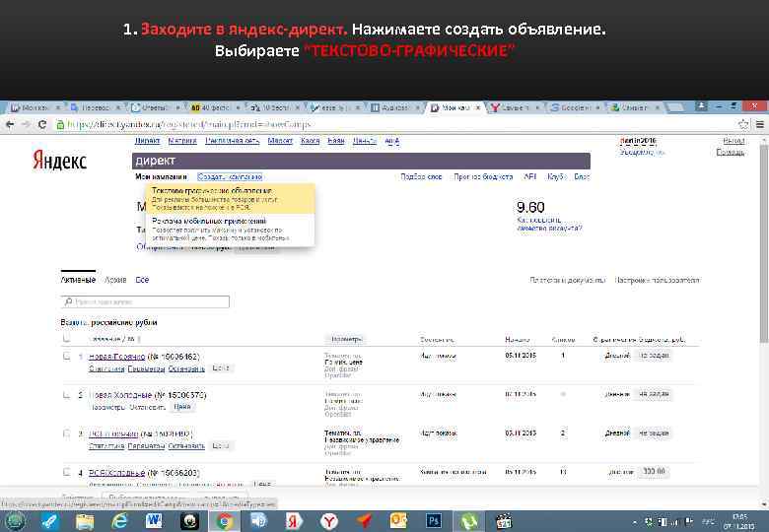Open the blue rocket taskbar icon
Image resolution: width=769 pixels, height=532 pixels.
point(50,521)
